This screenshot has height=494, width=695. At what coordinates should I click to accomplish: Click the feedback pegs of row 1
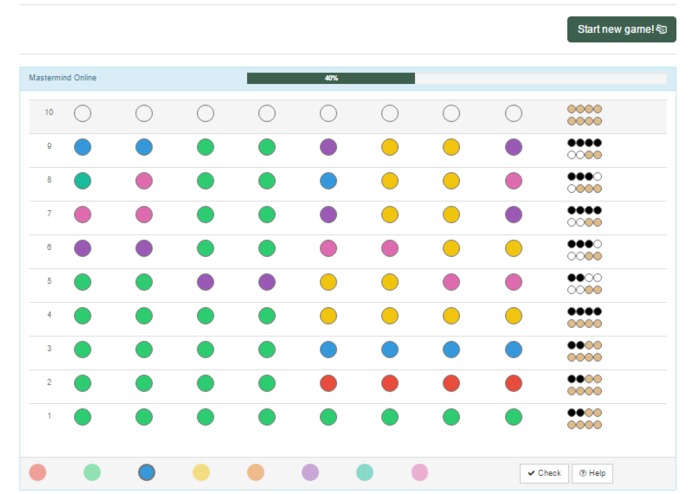(x=585, y=419)
